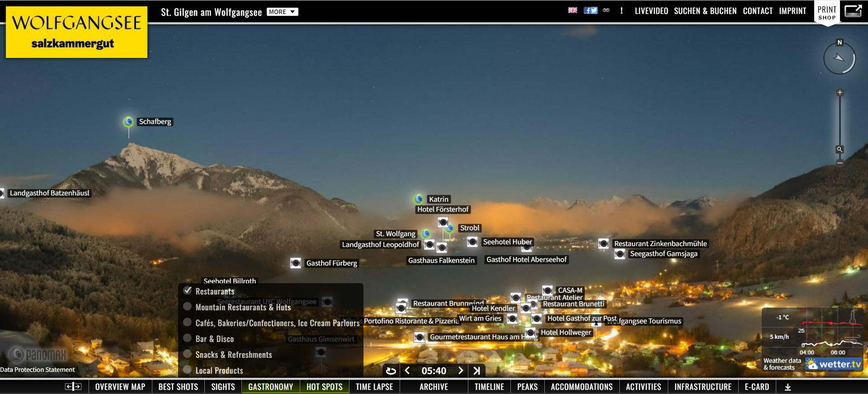
Task: Open the Hot Spots tab
Action: pyautogui.click(x=325, y=387)
